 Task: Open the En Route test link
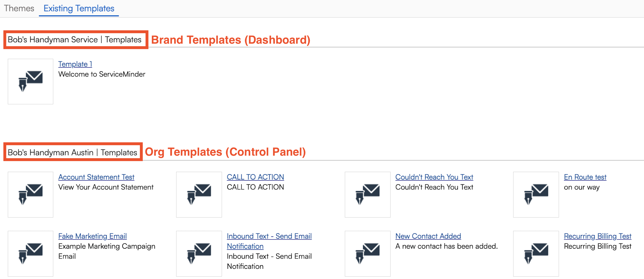click(585, 177)
